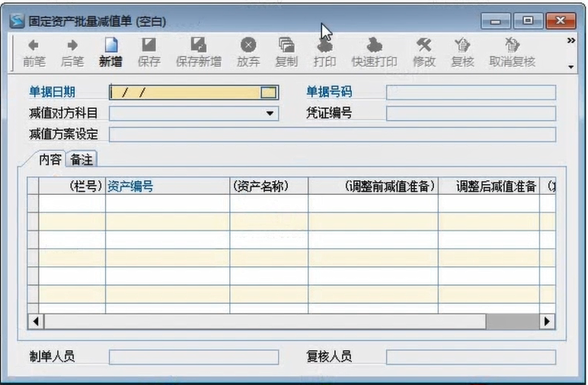Use 快速打印 quick print
The width and height of the screenshot is (588, 385).
(x=374, y=53)
